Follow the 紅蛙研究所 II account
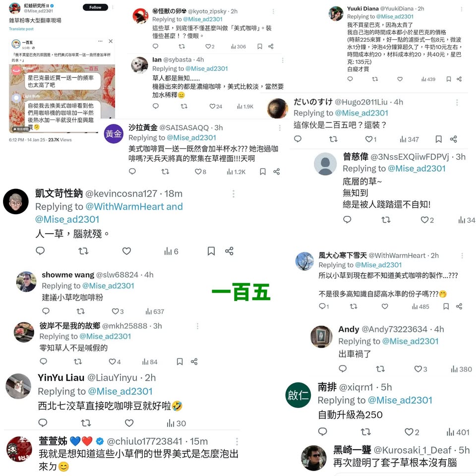 tap(95, 7)
